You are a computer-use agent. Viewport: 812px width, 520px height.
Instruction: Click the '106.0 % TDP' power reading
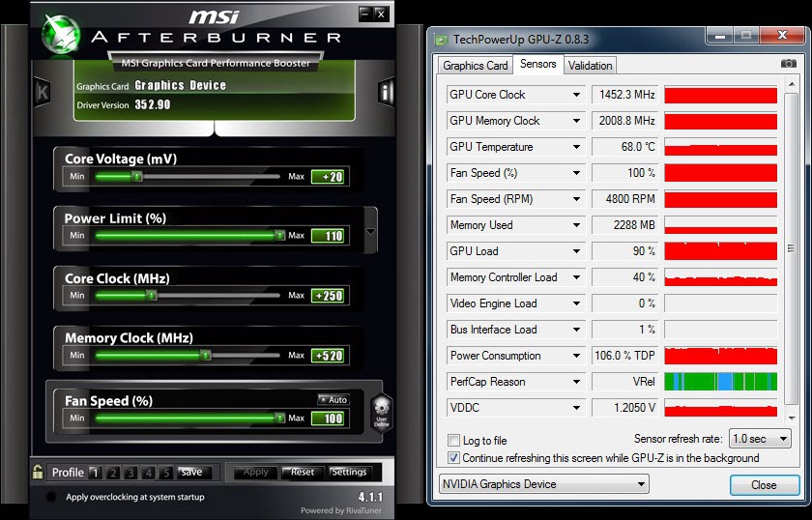pos(624,356)
